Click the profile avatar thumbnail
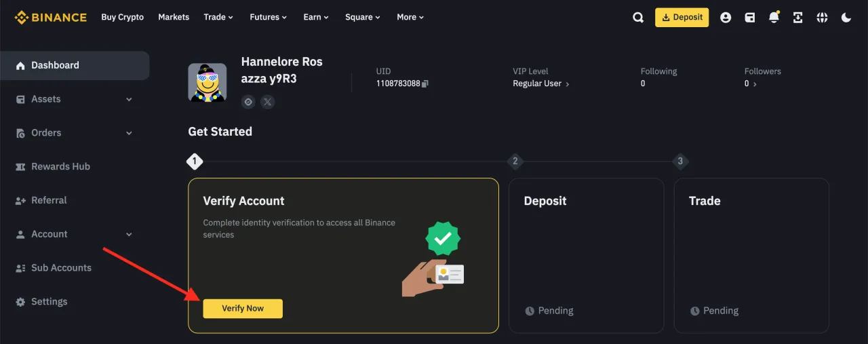 tap(207, 82)
